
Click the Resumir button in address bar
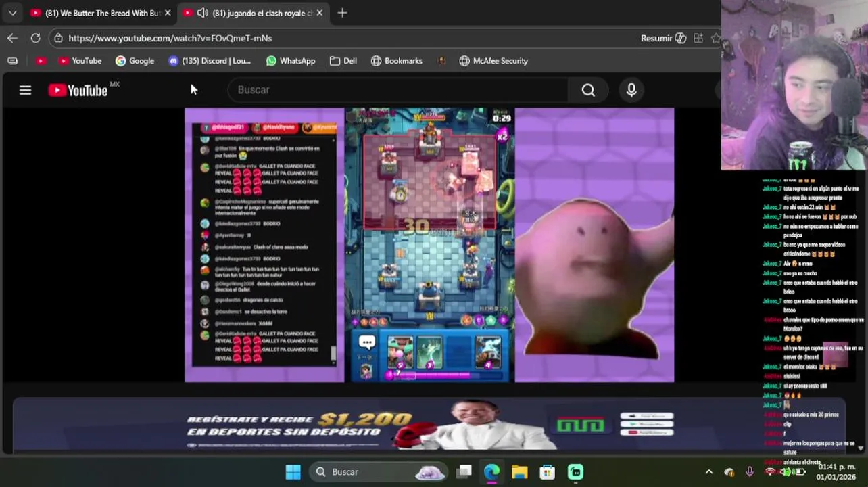point(663,38)
